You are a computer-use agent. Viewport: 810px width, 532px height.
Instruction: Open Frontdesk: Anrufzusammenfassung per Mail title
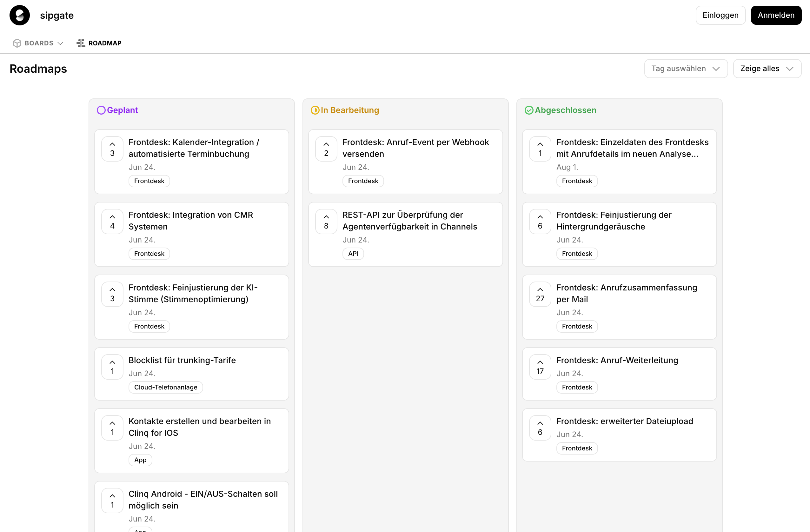[x=627, y=293]
